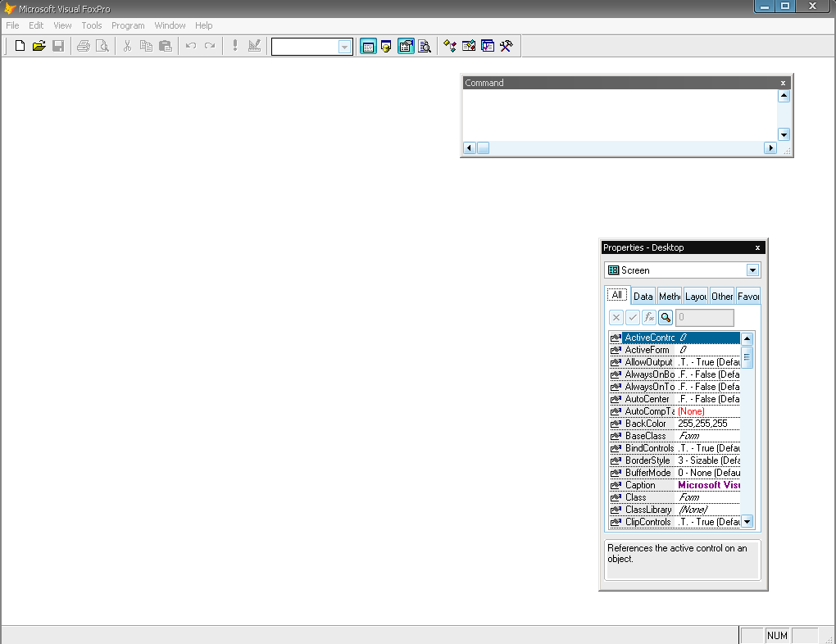The height and width of the screenshot is (644, 836).
Task: Click inside the Command window text area
Action: (x=620, y=116)
